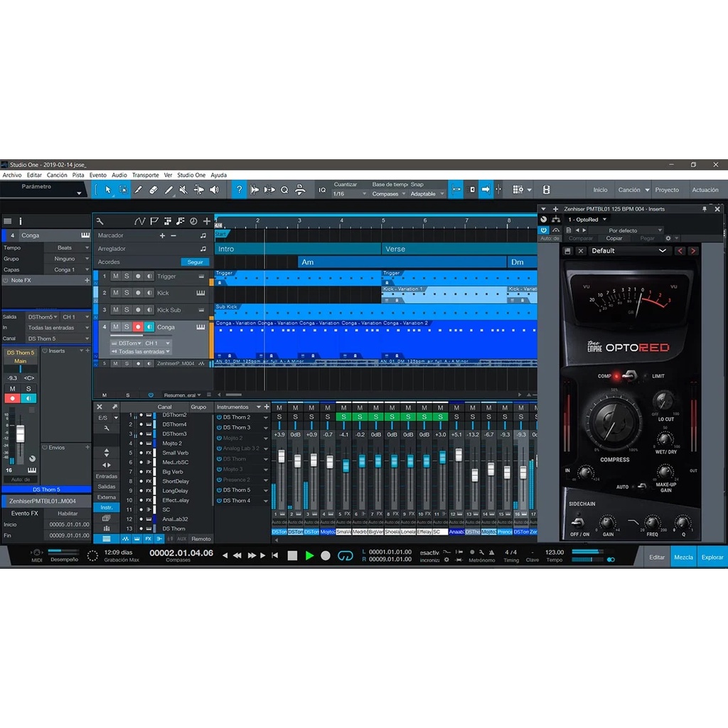This screenshot has height=728, width=728.
Task: Detach mixer console arrow icon
Action: [x=114, y=407]
